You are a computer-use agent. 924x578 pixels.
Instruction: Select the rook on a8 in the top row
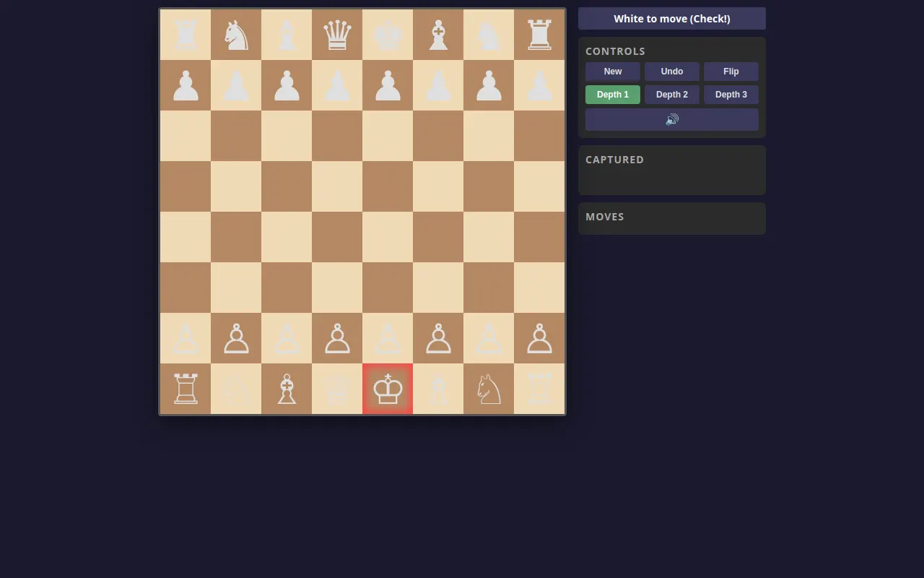point(186,35)
